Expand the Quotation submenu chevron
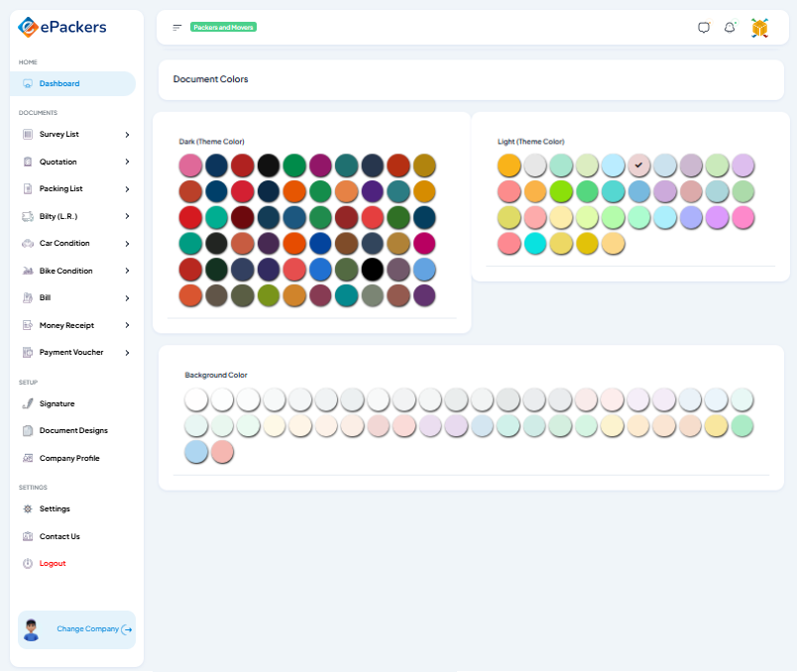 [127, 162]
